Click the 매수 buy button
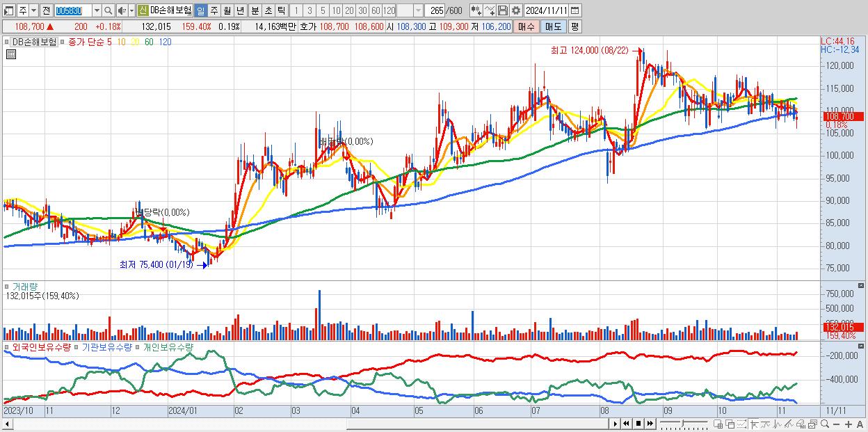This screenshot has height=432, width=868. click(527, 26)
